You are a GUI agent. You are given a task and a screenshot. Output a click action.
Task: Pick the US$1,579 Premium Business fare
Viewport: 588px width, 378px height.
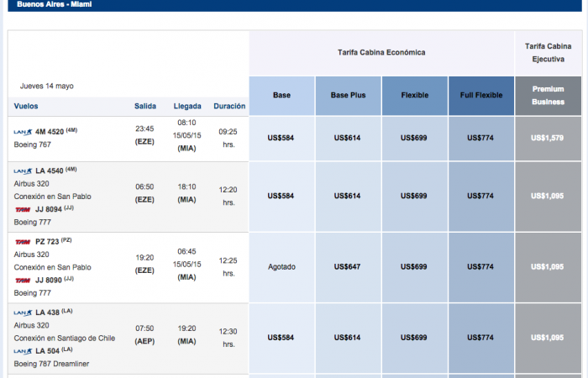(548, 139)
